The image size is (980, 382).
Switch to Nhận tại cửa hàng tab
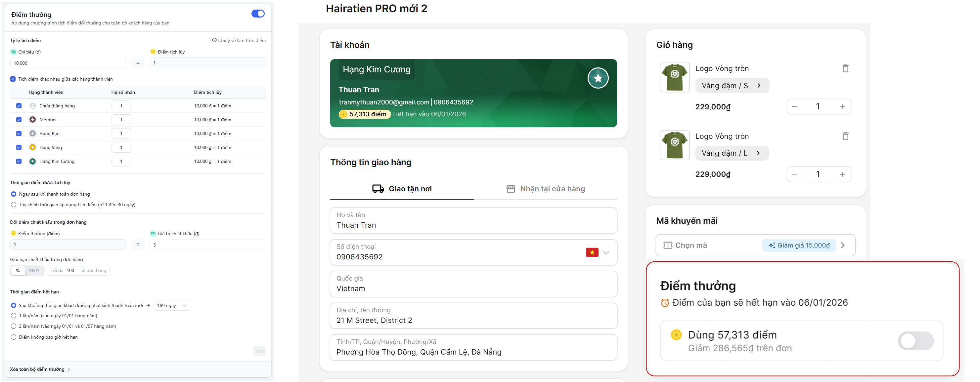click(x=545, y=189)
